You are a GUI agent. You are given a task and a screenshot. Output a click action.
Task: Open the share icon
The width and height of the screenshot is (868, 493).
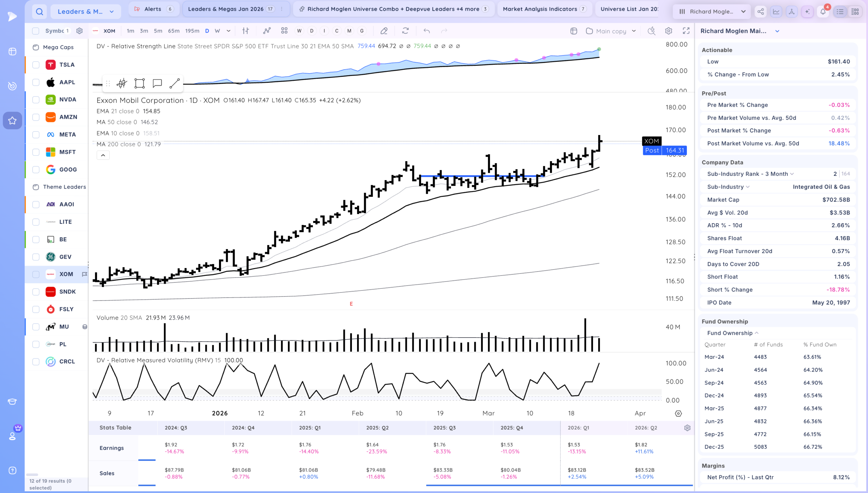pyautogui.click(x=761, y=12)
